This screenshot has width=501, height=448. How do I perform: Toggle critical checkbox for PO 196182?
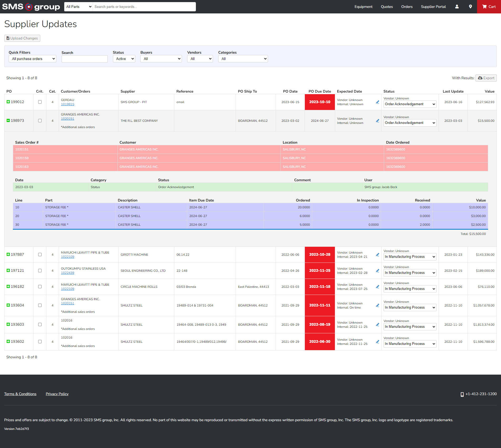(x=40, y=287)
